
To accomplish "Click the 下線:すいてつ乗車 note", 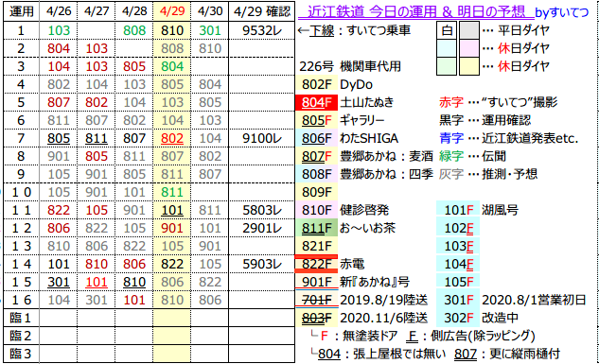I will tap(354, 30).
